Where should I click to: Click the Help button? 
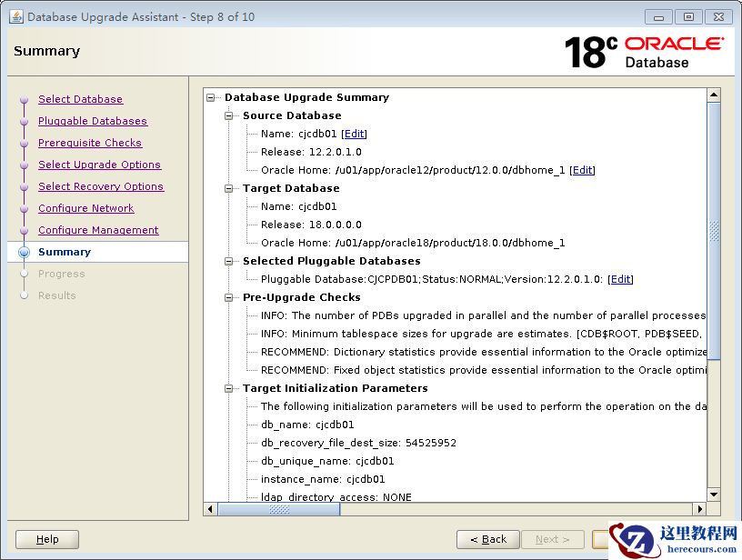(x=47, y=539)
